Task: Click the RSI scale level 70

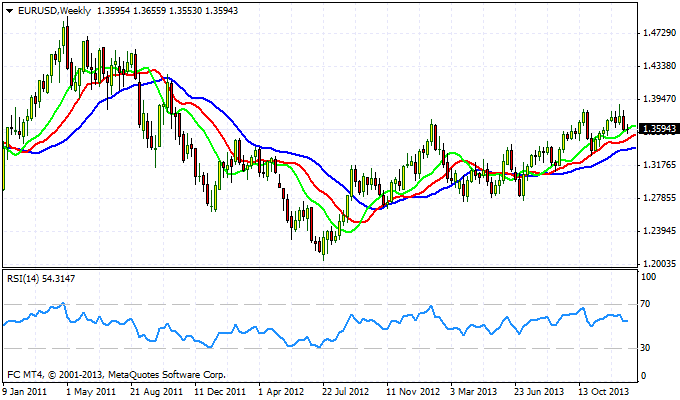Action: (646, 304)
